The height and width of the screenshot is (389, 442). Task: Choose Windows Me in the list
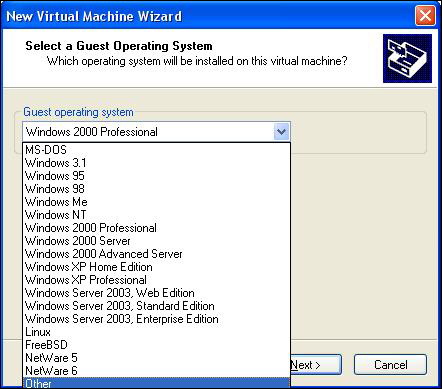(157, 202)
